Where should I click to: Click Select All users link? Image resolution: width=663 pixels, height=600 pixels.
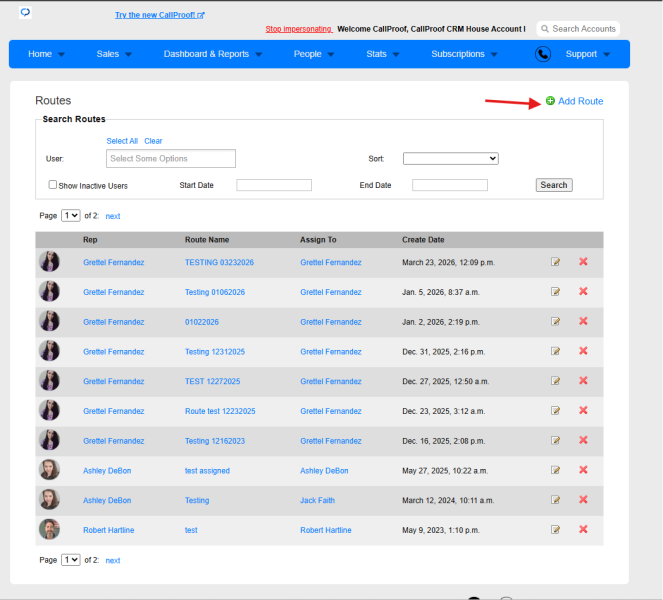point(122,141)
